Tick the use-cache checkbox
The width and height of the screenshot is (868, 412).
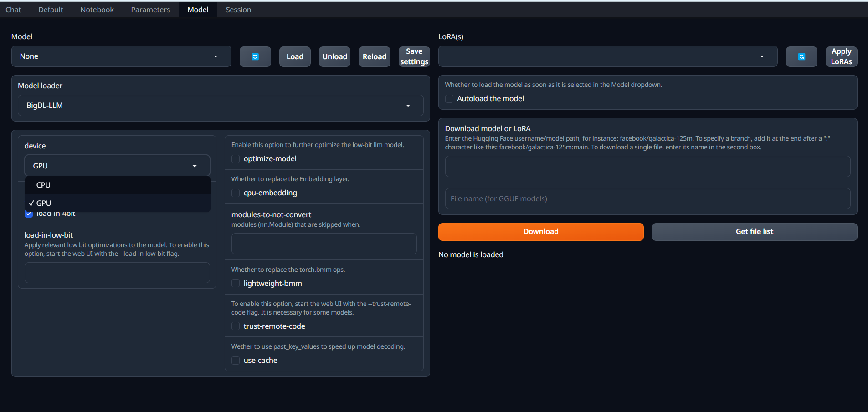coord(236,361)
